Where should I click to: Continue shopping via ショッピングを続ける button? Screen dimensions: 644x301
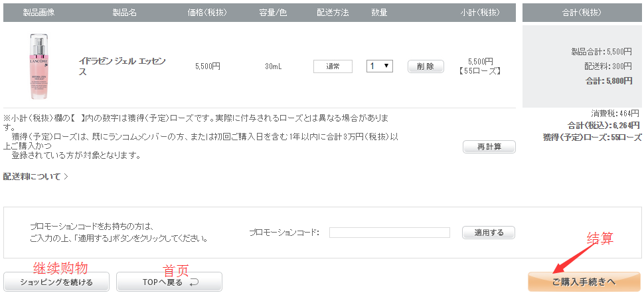(x=56, y=282)
